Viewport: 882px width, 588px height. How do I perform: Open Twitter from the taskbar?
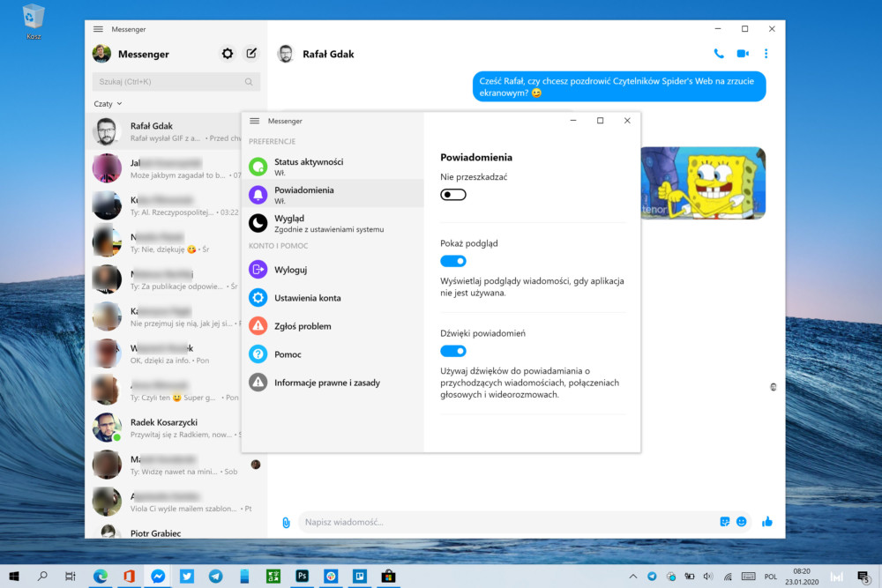[187, 576]
